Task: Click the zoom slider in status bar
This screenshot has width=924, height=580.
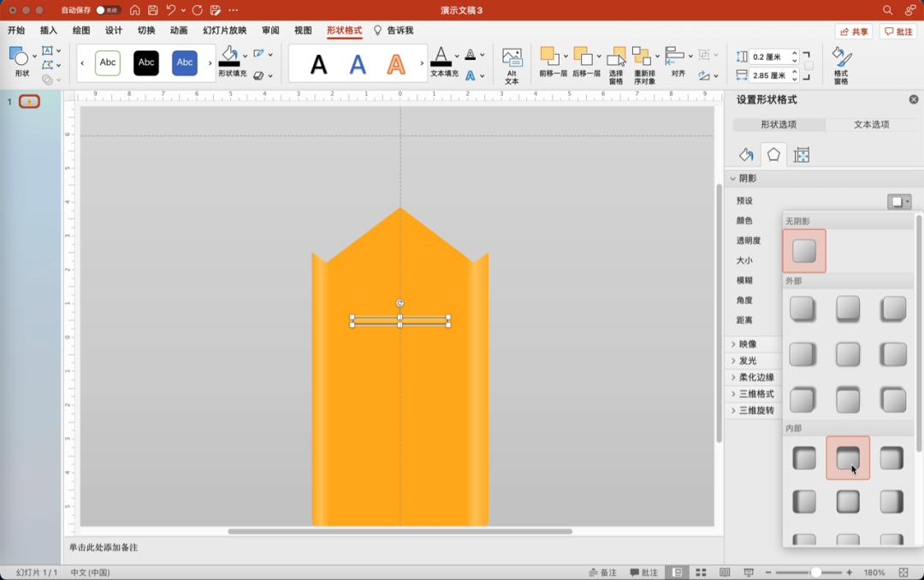Action: [815, 572]
